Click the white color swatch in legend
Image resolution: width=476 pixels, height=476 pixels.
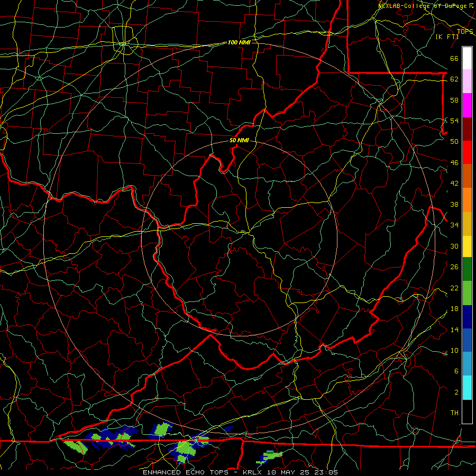tap(467, 58)
